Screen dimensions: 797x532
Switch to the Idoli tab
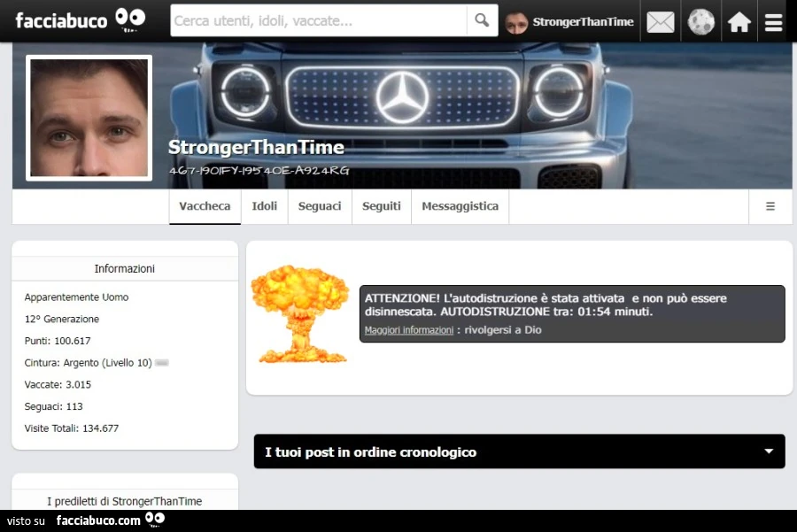point(264,206)
